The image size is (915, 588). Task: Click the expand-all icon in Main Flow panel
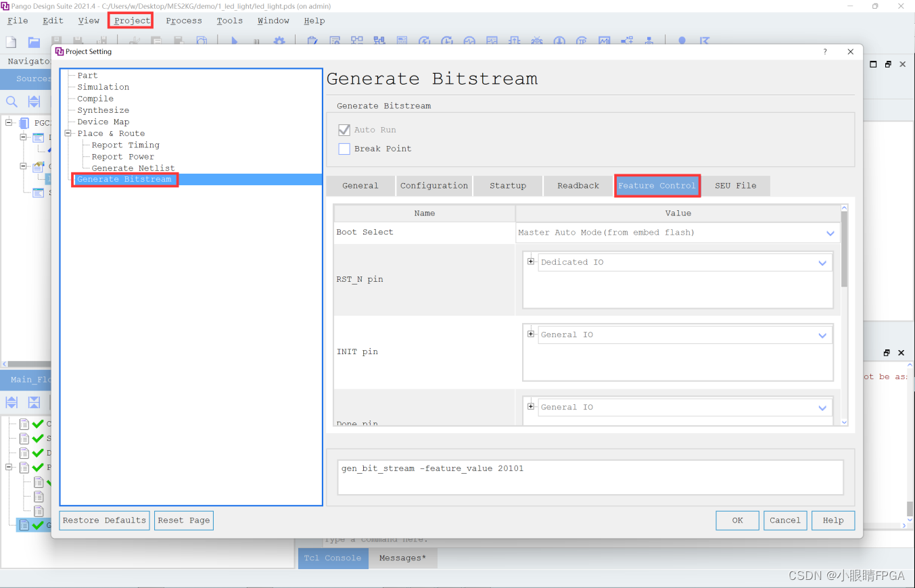click(x=11, y=403)
